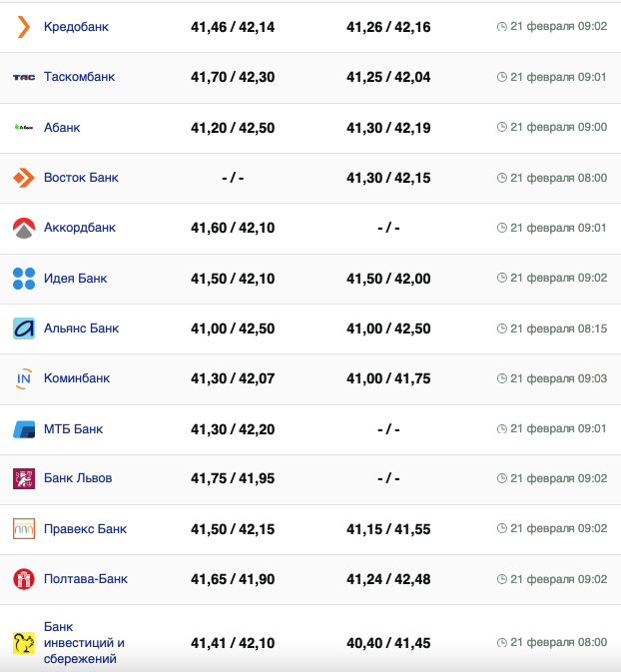
Task: Open the Кредобанк bank link
Action: (x=76, y=27)
